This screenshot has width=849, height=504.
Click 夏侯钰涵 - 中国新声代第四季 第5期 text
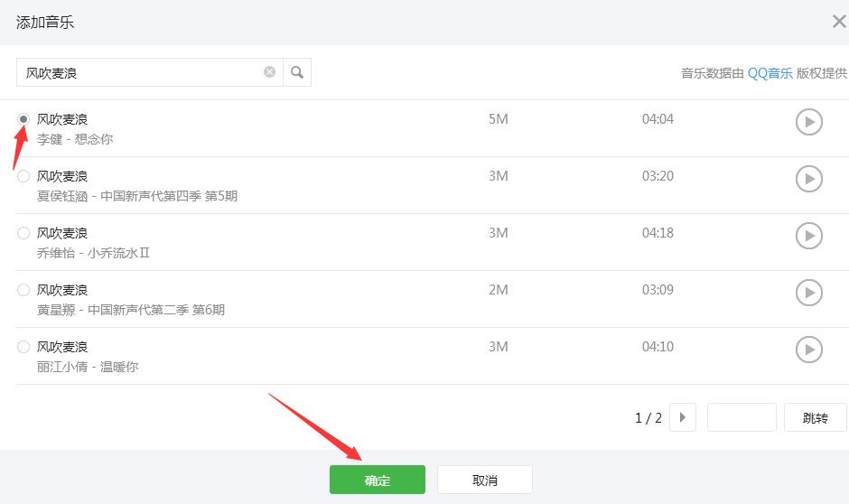pyautogui.click(x=137, y=196)
